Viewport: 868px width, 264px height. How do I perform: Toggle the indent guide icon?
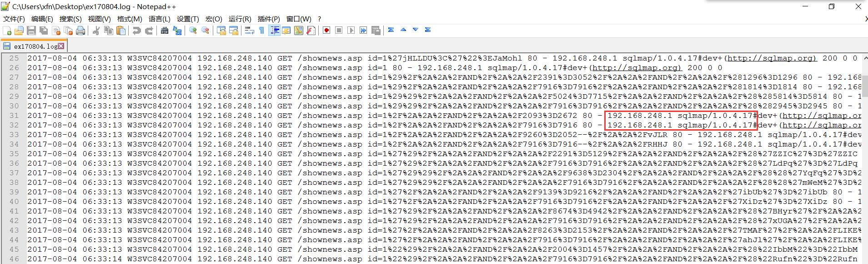[274, 30]
